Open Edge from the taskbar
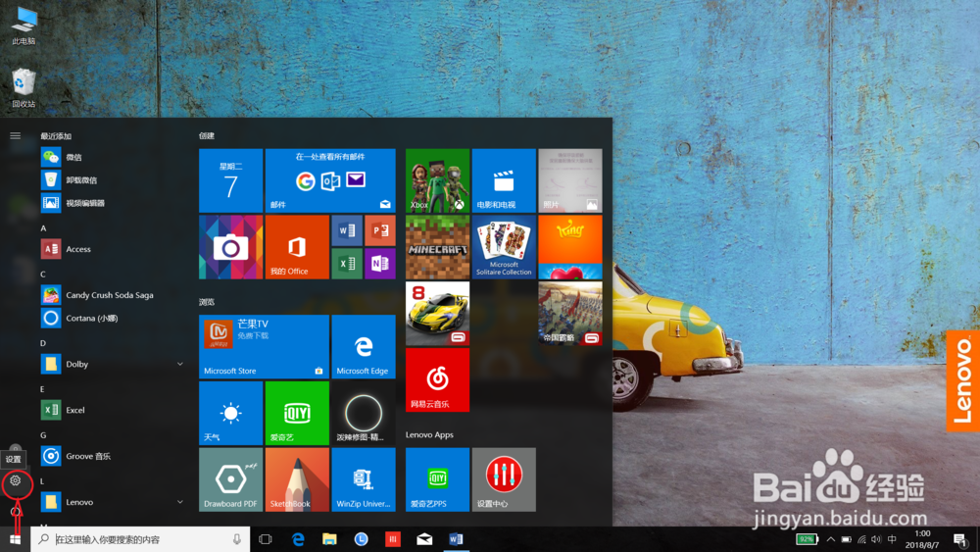 click(298, 539)
